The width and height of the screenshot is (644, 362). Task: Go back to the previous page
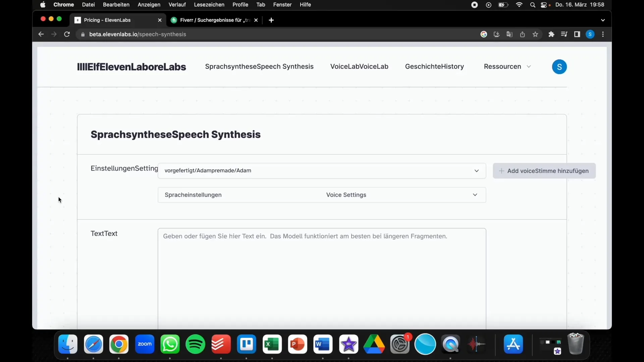pyautogui.click(x=41, y=34)
